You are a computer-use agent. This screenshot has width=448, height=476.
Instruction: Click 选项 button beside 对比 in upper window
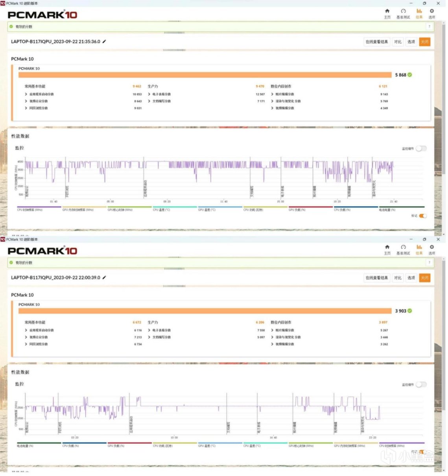click(411, 42)
